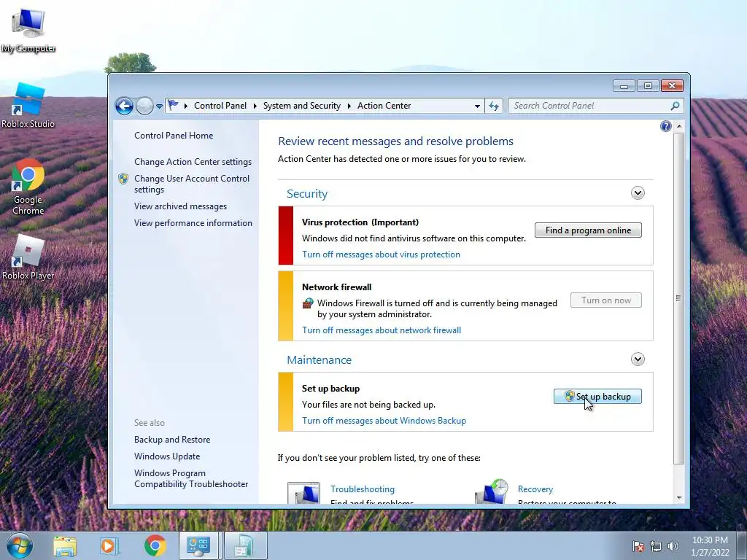747x560 pixels.
Task: Expand Control Panel breadcrumb arrow
Action: pos(255,106)
